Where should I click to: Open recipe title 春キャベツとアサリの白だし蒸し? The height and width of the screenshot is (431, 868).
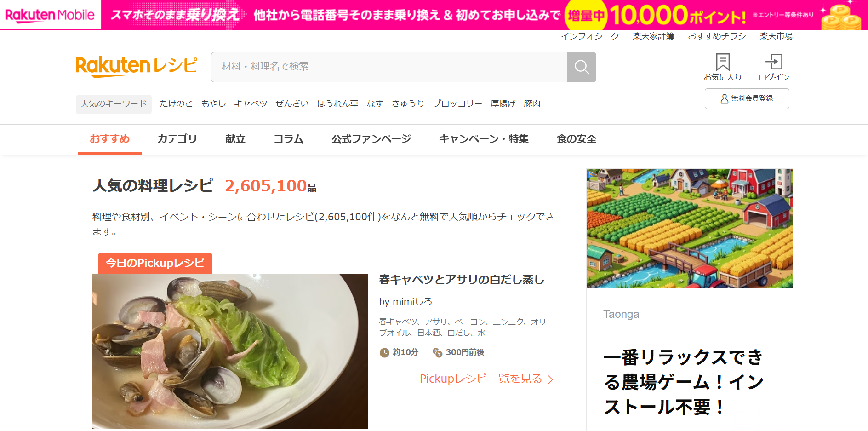click(x=462, y=280)
